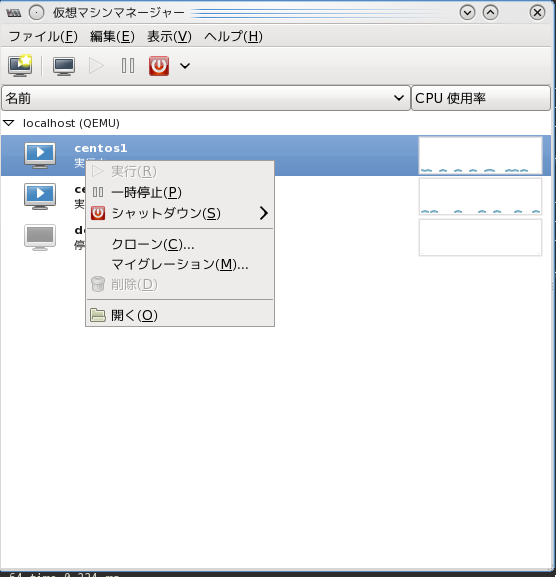Open the ヘルプ(H) menu
This screenshot has width=556, height=577.
click(x=233, y=36)
